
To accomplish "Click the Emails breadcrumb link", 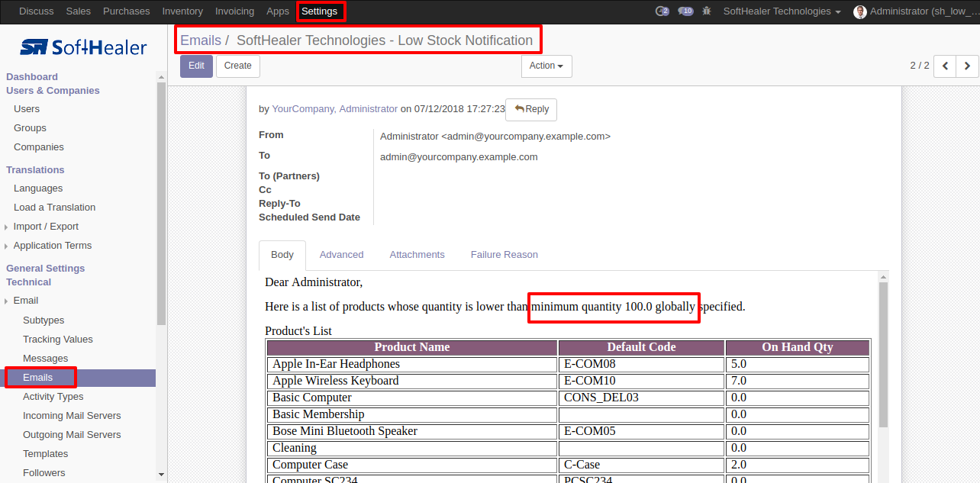I will coord(201,40).
